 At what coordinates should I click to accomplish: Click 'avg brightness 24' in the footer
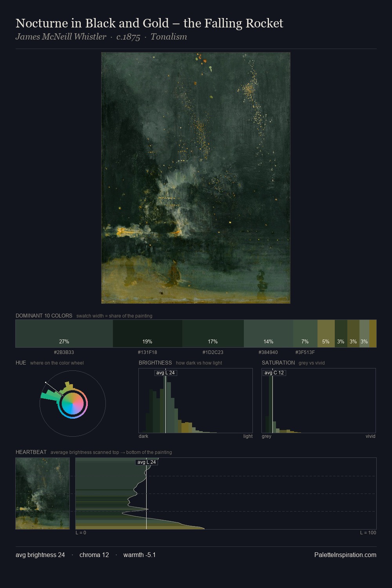pyautogui.click(x=40, y=555)
